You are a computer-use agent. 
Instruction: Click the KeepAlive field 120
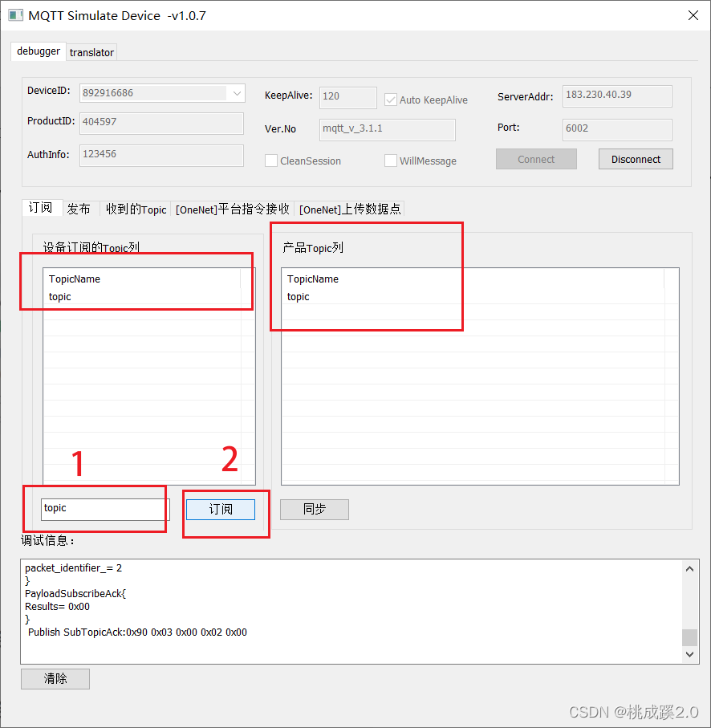(x=348, y=97)
